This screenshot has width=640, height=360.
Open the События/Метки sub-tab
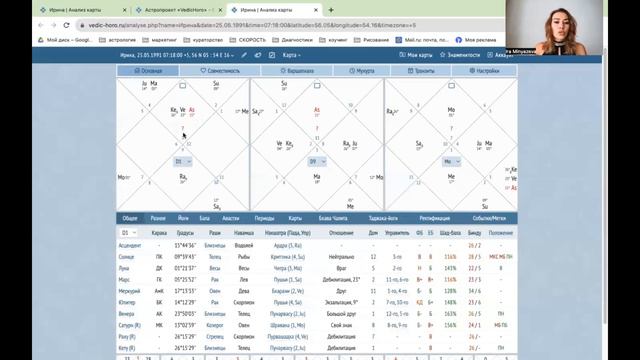(x=489, y=218)
